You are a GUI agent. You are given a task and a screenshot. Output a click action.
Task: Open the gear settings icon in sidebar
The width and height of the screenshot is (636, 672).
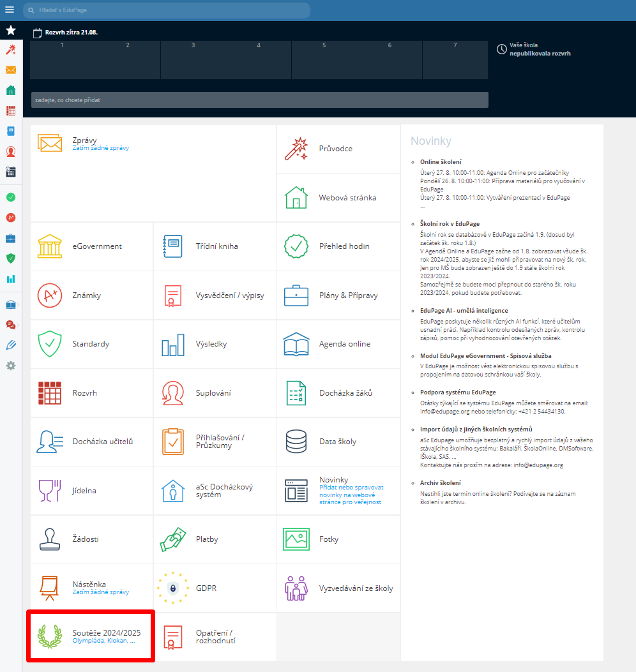[11, 366]
